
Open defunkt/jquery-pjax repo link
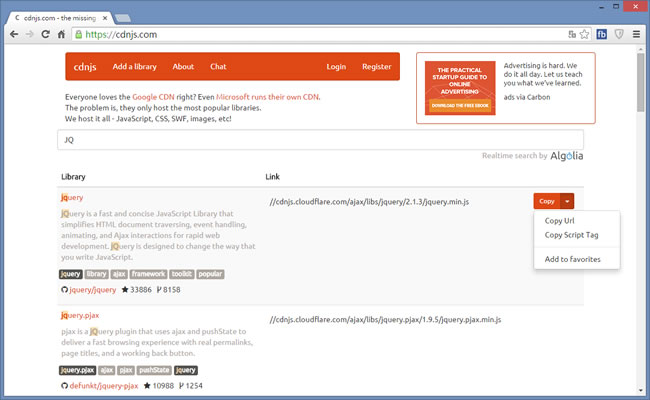point(104,386)
